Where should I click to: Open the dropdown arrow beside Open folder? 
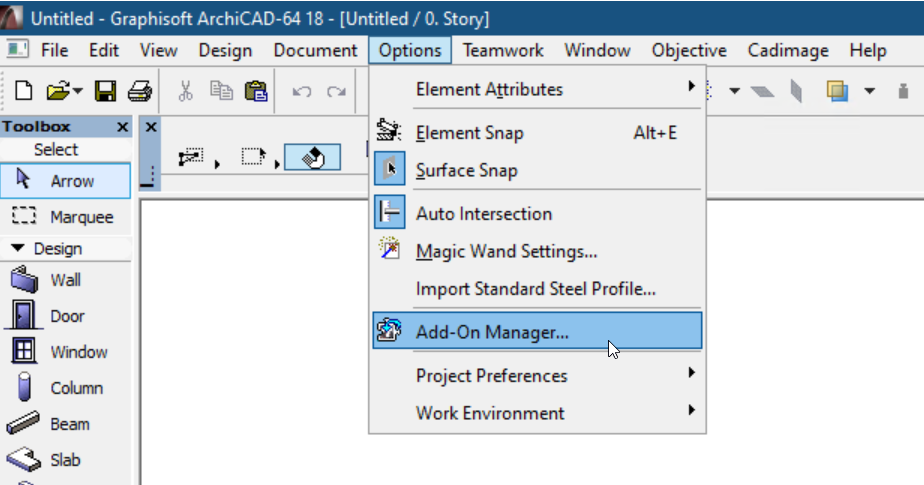78,91
